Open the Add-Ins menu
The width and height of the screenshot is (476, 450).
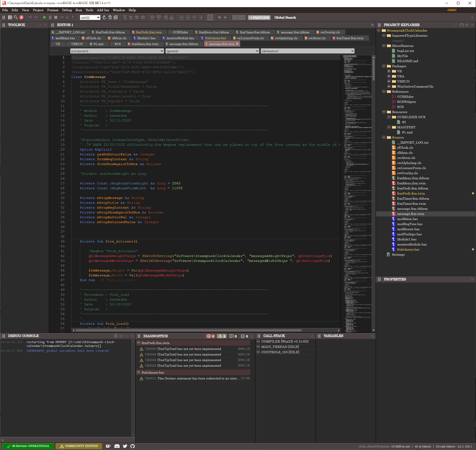103,10
